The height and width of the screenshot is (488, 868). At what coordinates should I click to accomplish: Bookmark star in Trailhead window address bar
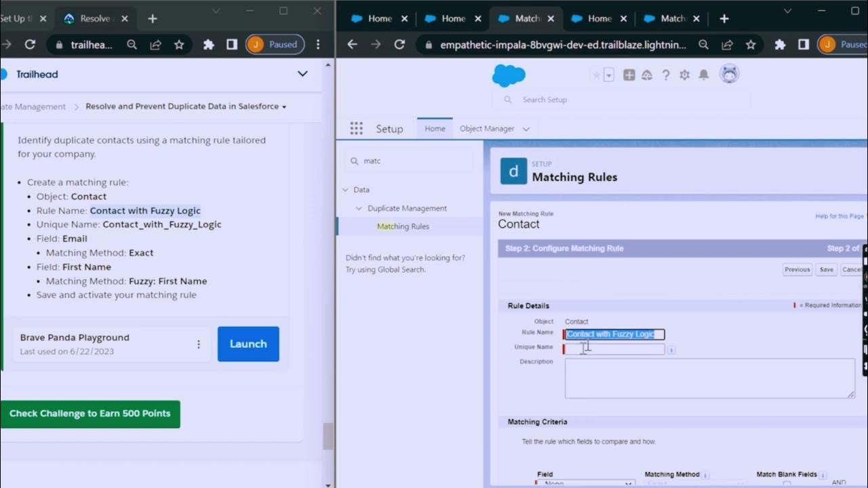(179, 45)
